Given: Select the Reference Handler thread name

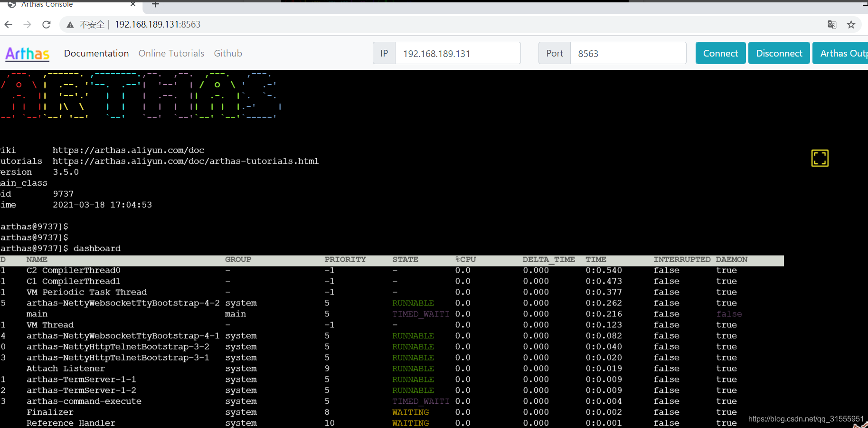Looking at the screenshot, I should [71, 423].
